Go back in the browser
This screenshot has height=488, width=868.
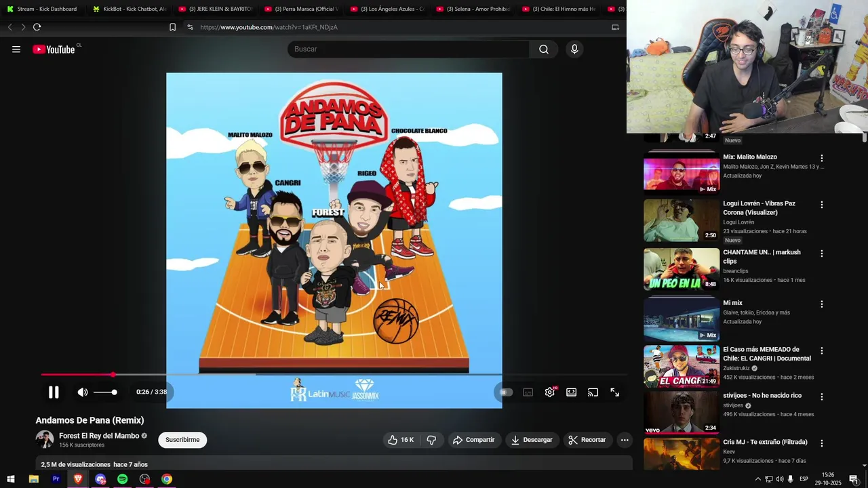coord(9,27)
